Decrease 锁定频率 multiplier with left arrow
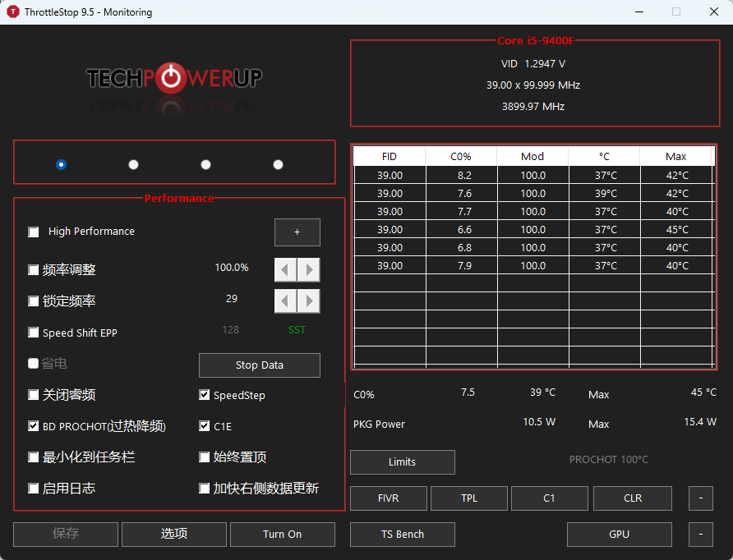 click(285, 301)
